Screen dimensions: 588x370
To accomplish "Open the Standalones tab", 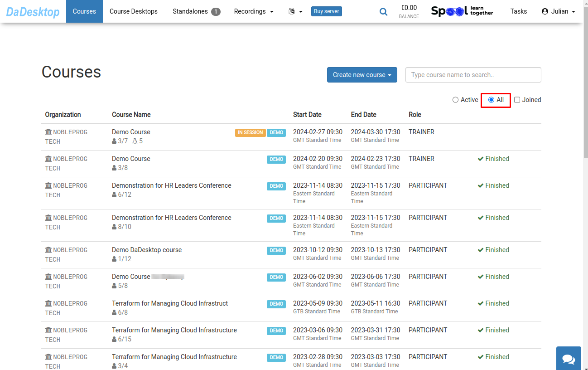I will click(x=196, y=11).
